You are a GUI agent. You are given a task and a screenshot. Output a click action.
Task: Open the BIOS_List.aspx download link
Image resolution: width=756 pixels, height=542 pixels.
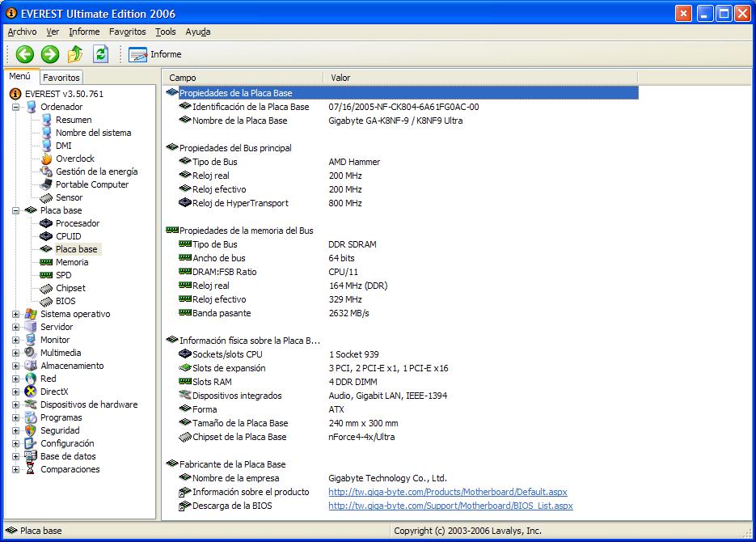click(451, 506)
